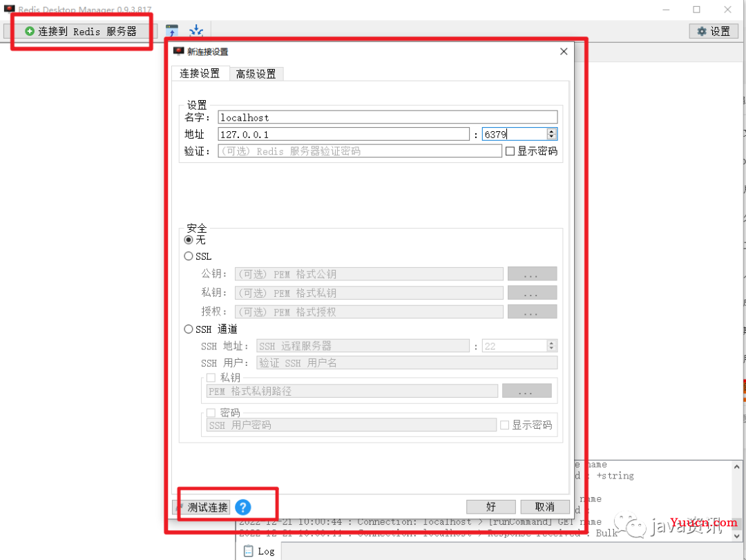Click Connect to Redis Server button
This screenshot has height=560, width=746.
tap(80, 31)
